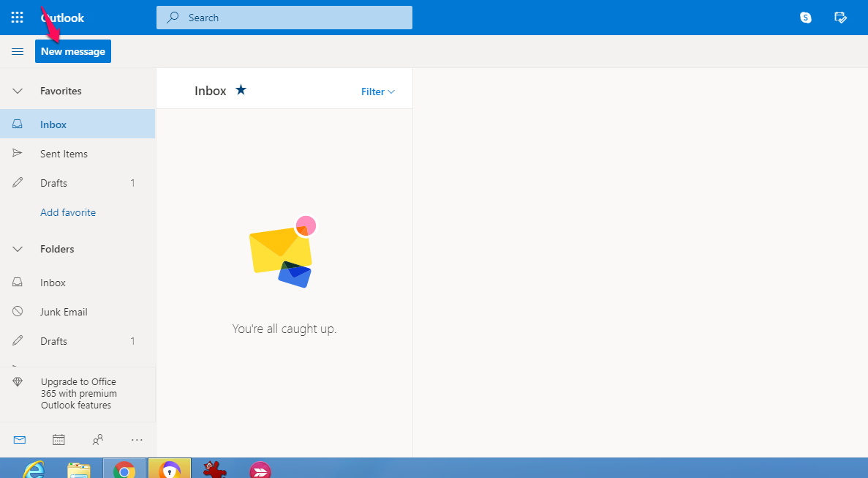The width and height of the screenshot is (868, 478).
Task: Toggle the hamburger navigation pane
Action: 17,51
